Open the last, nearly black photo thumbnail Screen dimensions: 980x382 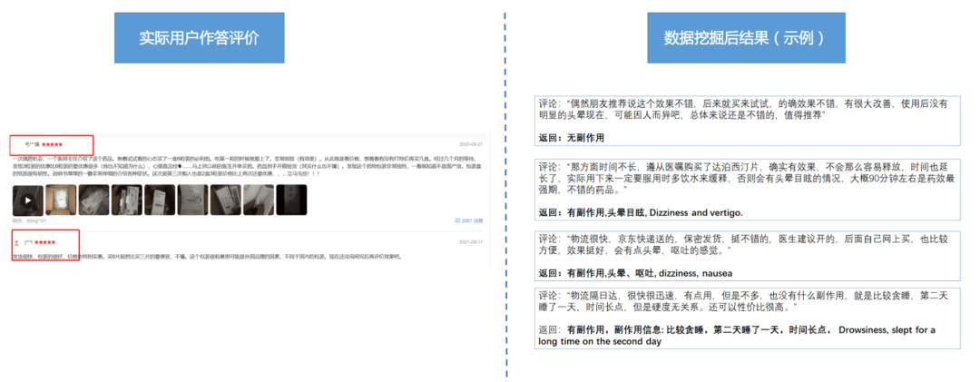point(291,200)
